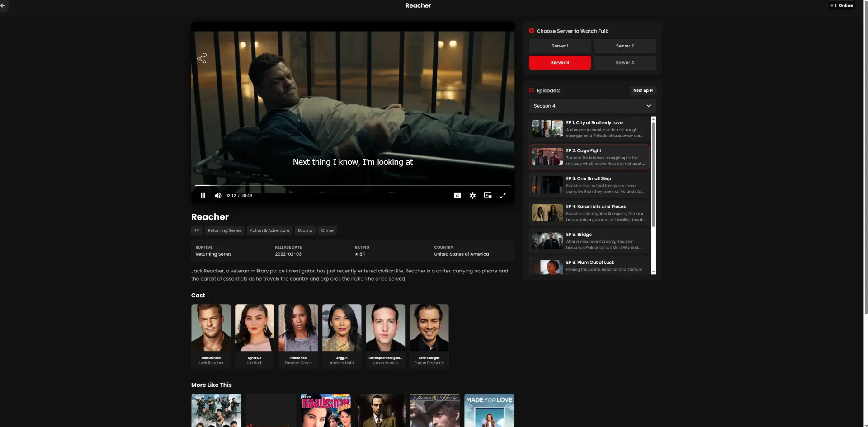Enter fullscreen mode

pyautogui.click(x=503, y=196)
